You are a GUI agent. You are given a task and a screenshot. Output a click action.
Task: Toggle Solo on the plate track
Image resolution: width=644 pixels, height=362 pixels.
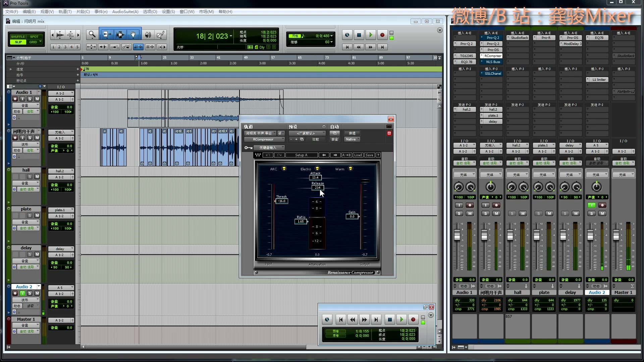30,215
